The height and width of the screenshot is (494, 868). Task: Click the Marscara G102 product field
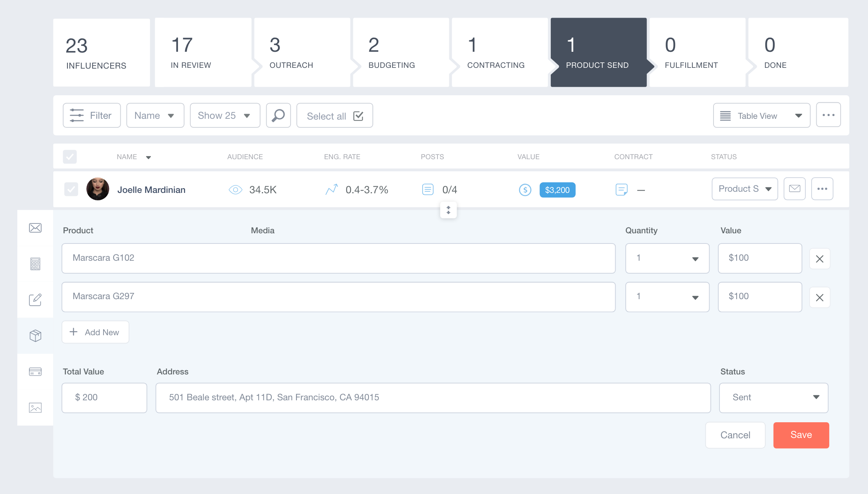click(338, 258)
